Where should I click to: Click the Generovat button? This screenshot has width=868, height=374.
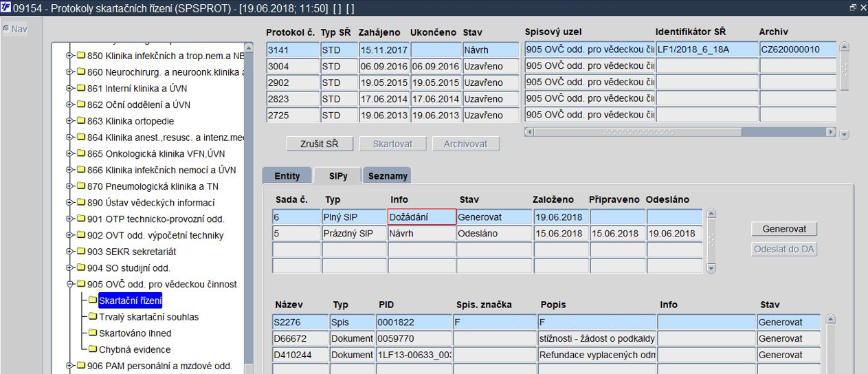point(784,229)
